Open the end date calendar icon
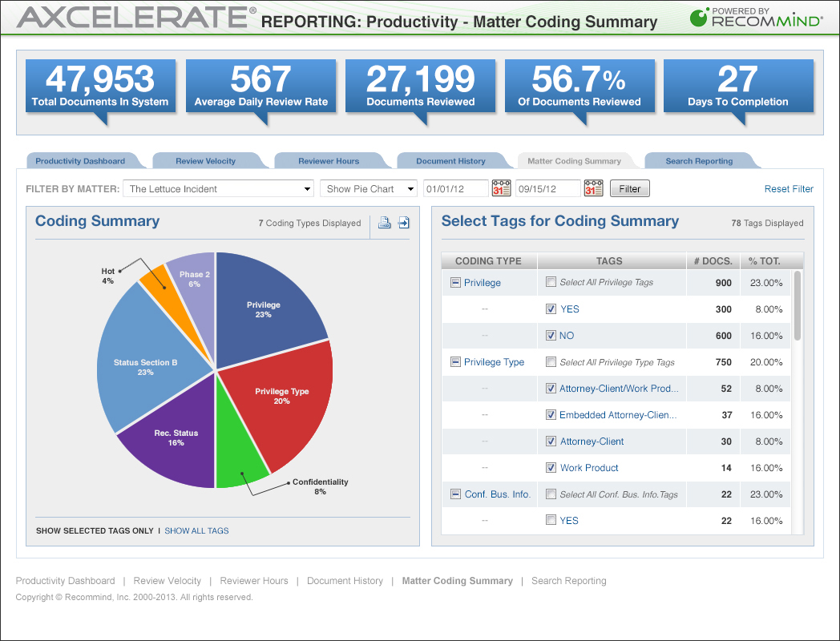Screen dimensions: 840x641 click(594, 188)
